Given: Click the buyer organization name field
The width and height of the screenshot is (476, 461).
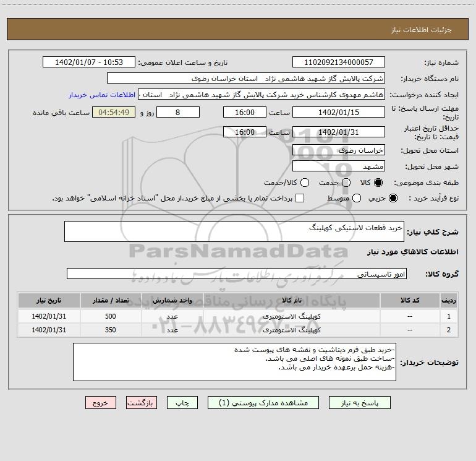Looking at the screenshot, I should click(x=246, y=79).
